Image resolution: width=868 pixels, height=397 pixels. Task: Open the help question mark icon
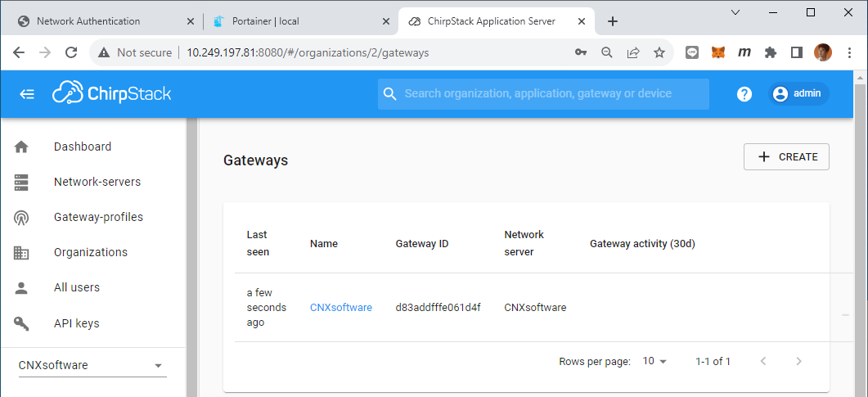[x=744, y=94]
